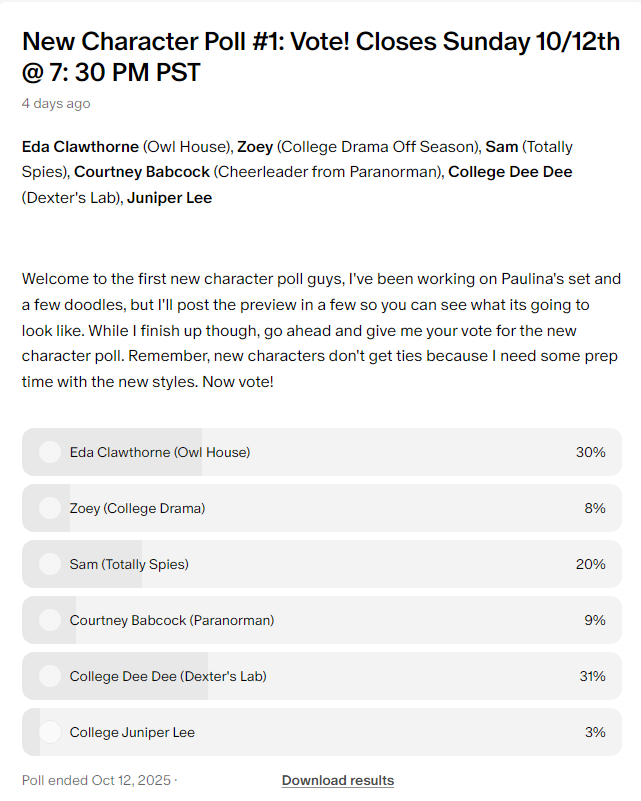Image resolution: width=641 pixels, height=801 pixels.
Task: Click the 20% result for Sam
Action: click(x=590, y=564)
